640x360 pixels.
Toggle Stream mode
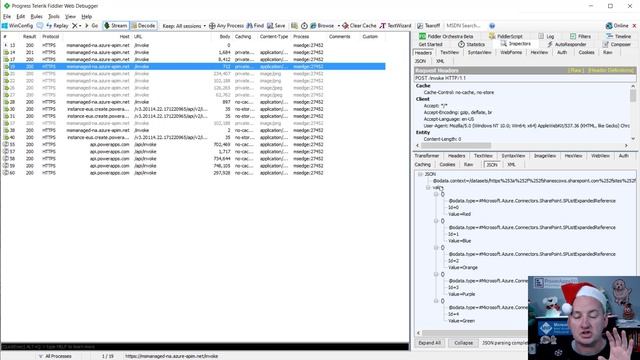[x=116, y=25]
